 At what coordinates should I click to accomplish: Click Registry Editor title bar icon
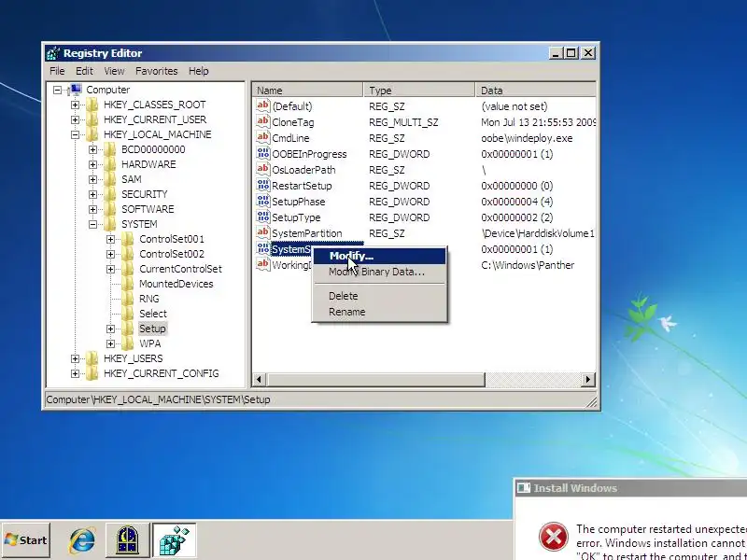(53, 53)
